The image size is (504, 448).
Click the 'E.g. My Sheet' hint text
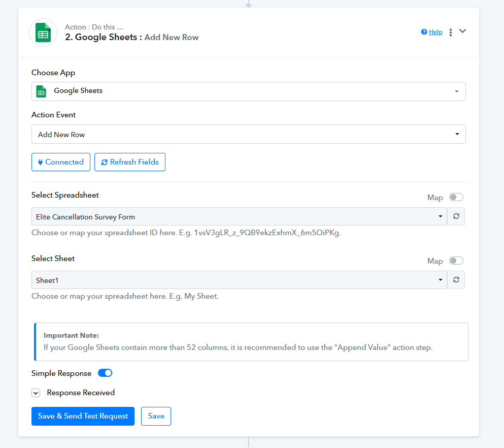point(194,296)
